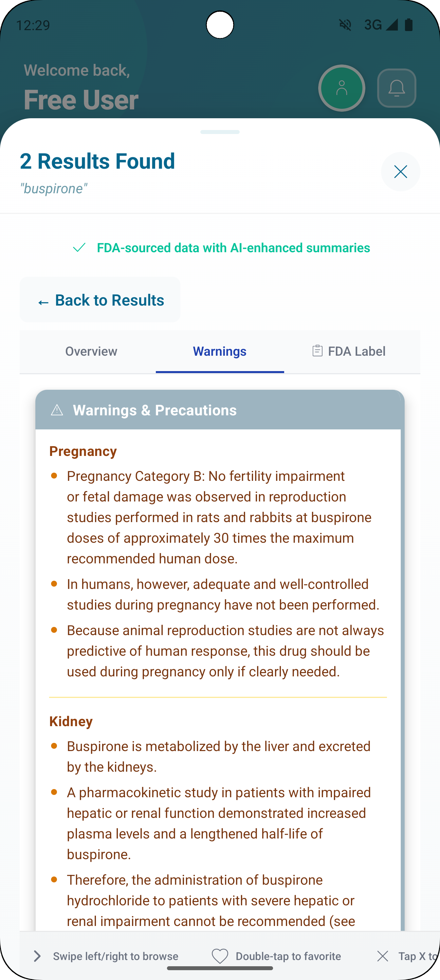
Task: Tap the battery status icon
Action: [409, 25]
